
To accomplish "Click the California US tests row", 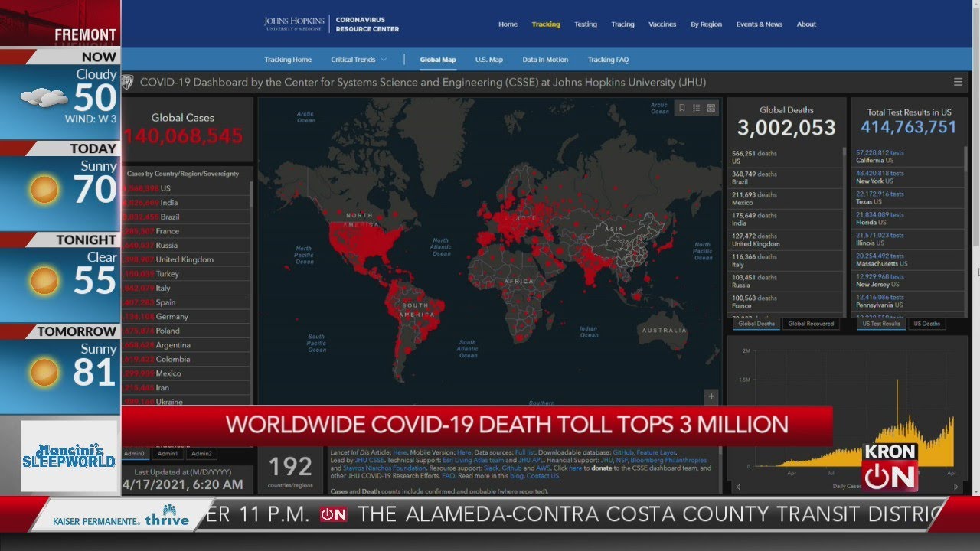I will coord(908,157).
